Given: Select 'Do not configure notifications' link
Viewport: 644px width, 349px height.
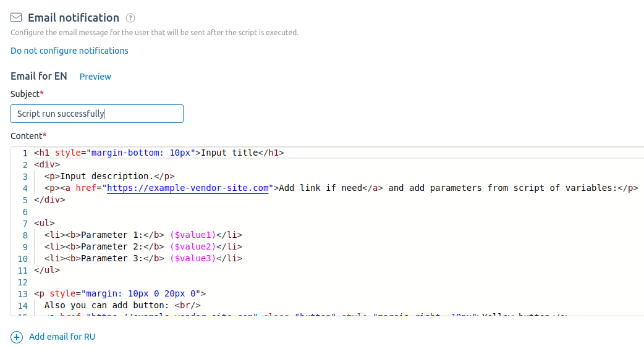Looking at the screenshot, I should (69, 51).
